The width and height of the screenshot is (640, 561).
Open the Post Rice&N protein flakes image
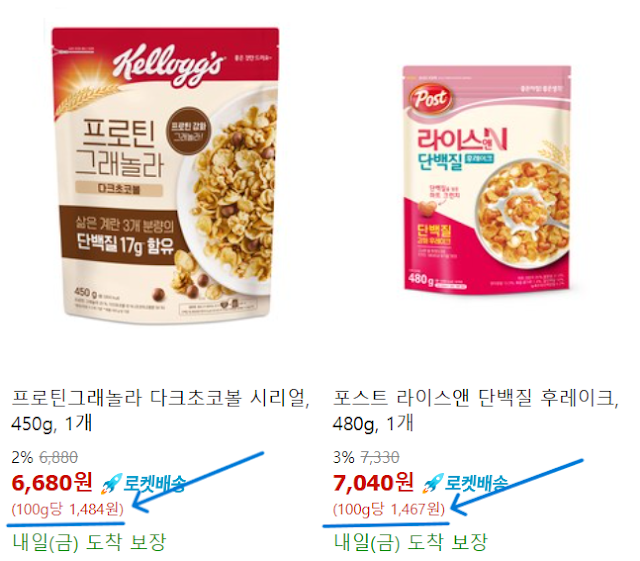(x=487, y=179)
